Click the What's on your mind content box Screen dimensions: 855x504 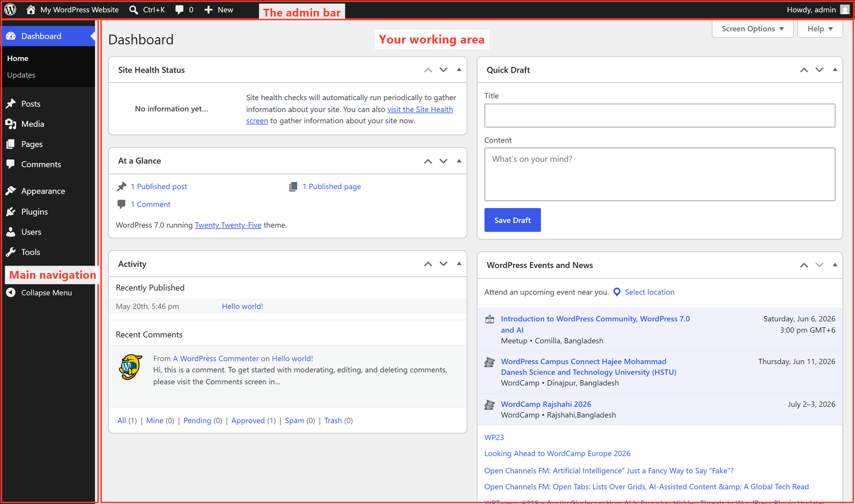(660, 174)
